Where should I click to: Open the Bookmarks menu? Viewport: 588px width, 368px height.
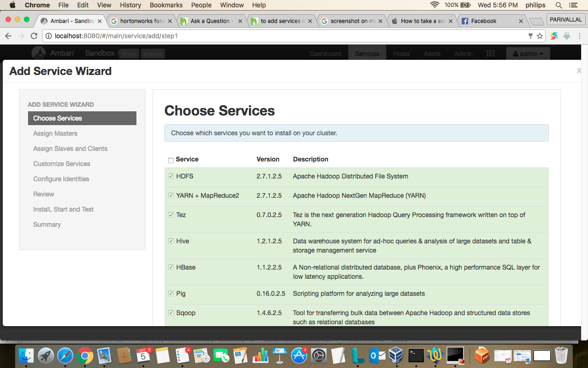166,5
